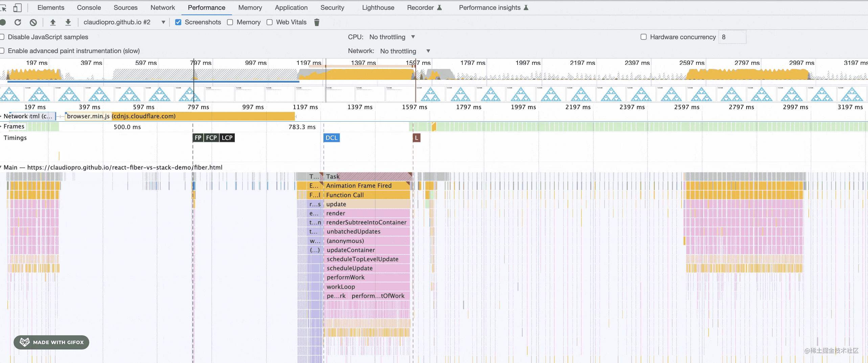Open the Network throttling dropdown
The image size is (868, 363).
click(405, 51)
